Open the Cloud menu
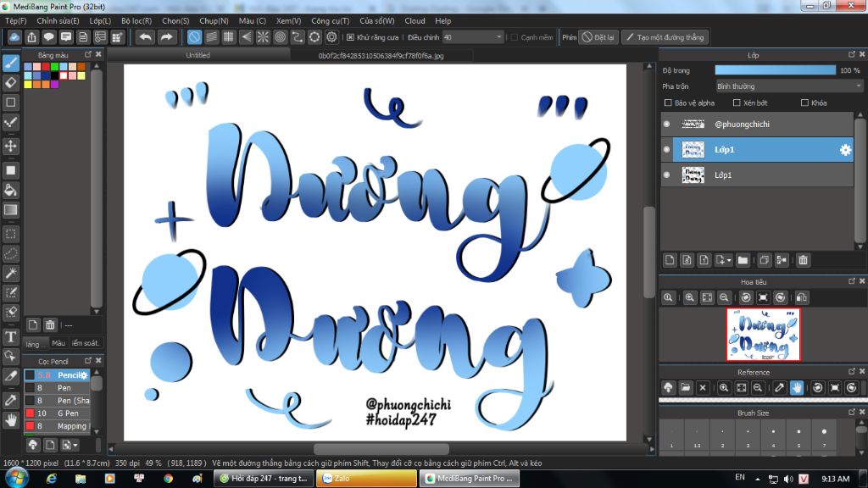The width and height of the screenshot is (868, 488). [415, 21]
